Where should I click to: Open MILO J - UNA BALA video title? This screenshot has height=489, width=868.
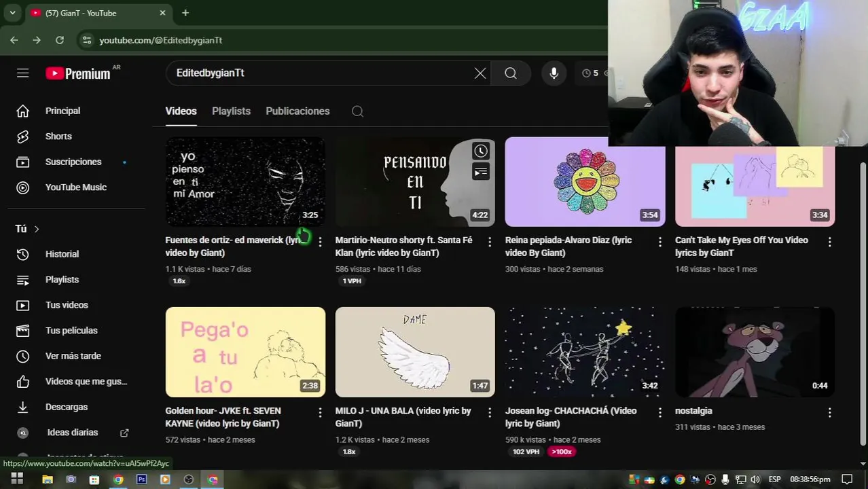pyautogui.click(x=403, y=417)
